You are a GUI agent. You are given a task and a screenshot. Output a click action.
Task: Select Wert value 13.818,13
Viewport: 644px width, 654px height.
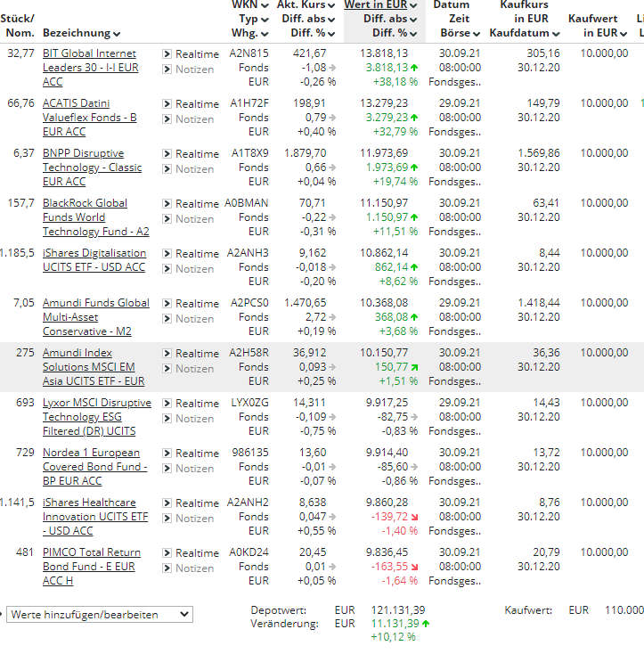click(x=384, y=53)
